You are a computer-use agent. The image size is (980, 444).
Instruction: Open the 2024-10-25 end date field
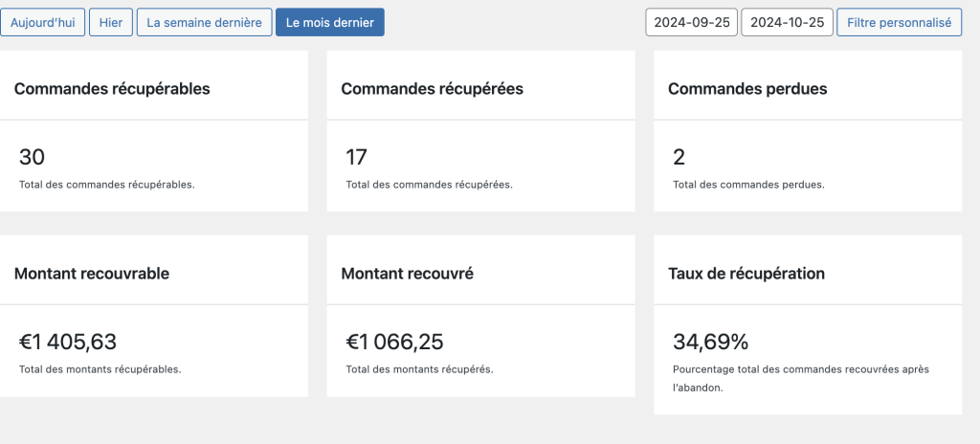tap(787, 22)
